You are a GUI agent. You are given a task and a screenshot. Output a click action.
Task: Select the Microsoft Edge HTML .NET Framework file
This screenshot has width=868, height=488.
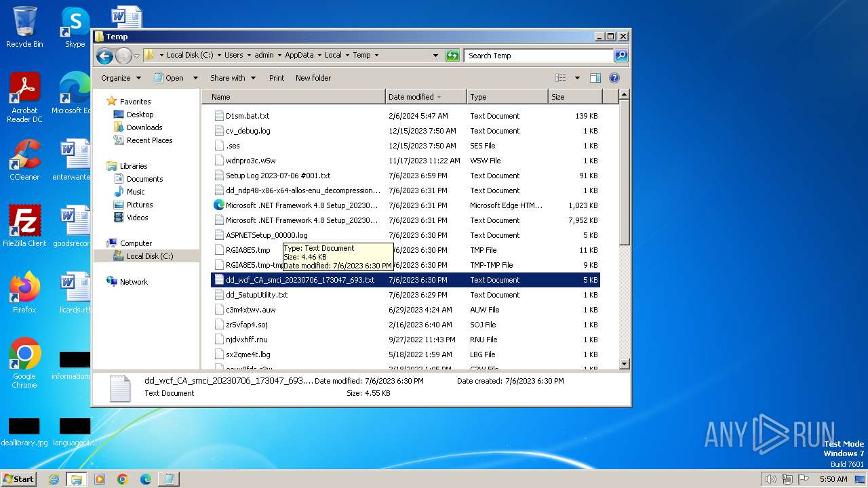[406, 205]
